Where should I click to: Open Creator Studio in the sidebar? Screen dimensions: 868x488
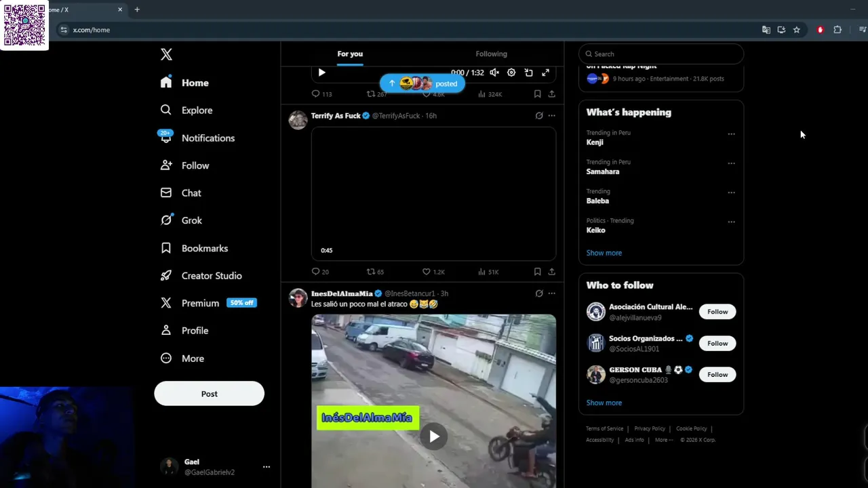click(x=201, y=276)
